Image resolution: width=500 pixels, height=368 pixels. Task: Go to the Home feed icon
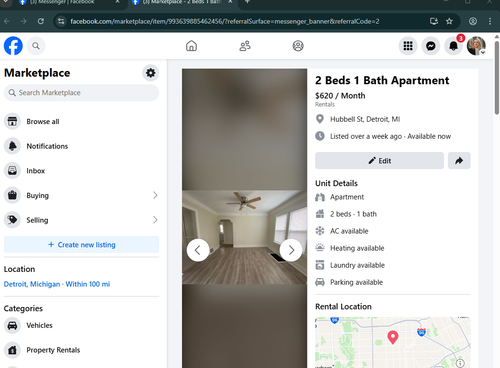pyautogui.click(x=191, y=46)
